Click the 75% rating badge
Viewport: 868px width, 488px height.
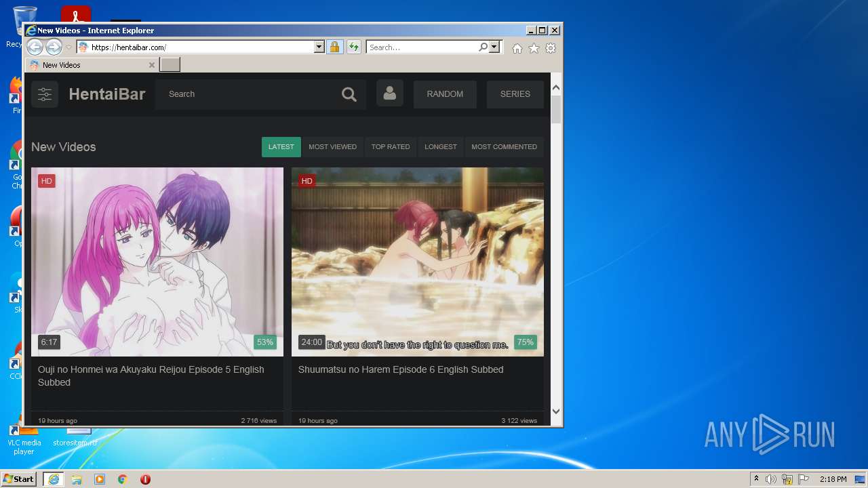pyautogui.click(x=526, y=342)
